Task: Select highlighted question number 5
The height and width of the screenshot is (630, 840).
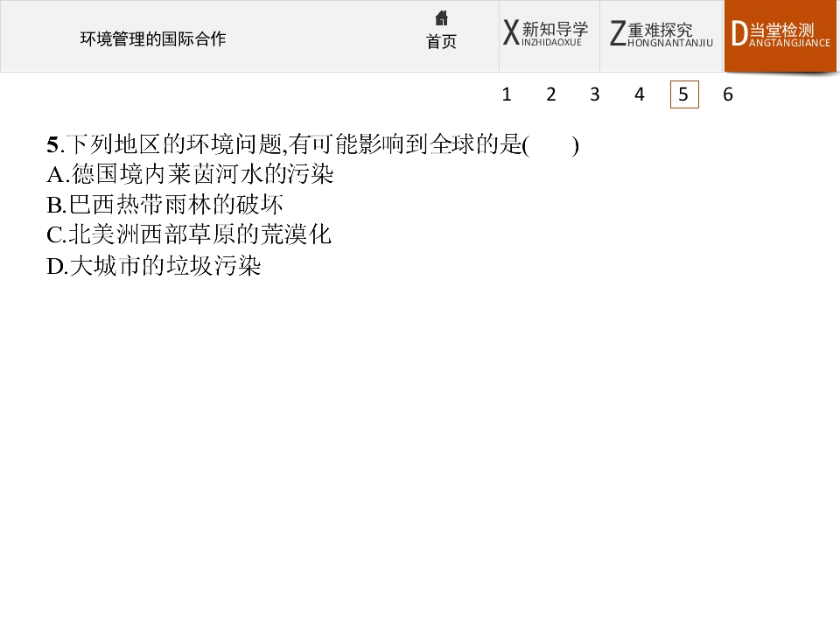Action: tap(684, 94)
